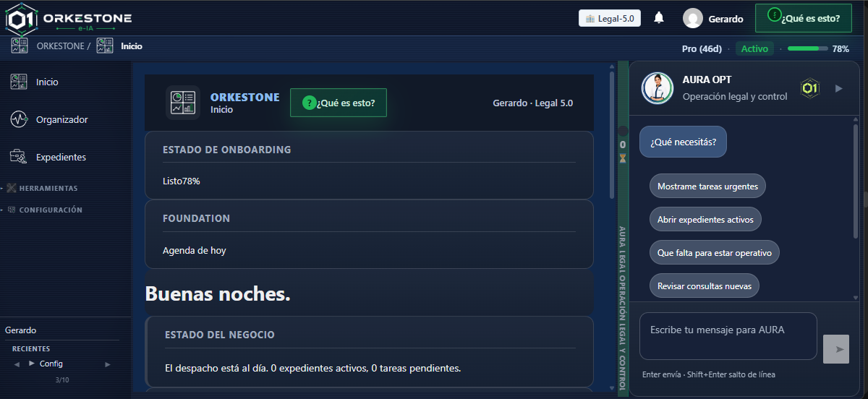
Task: Click the AURA OPT assistant avatar
Action: coord(656,88)
